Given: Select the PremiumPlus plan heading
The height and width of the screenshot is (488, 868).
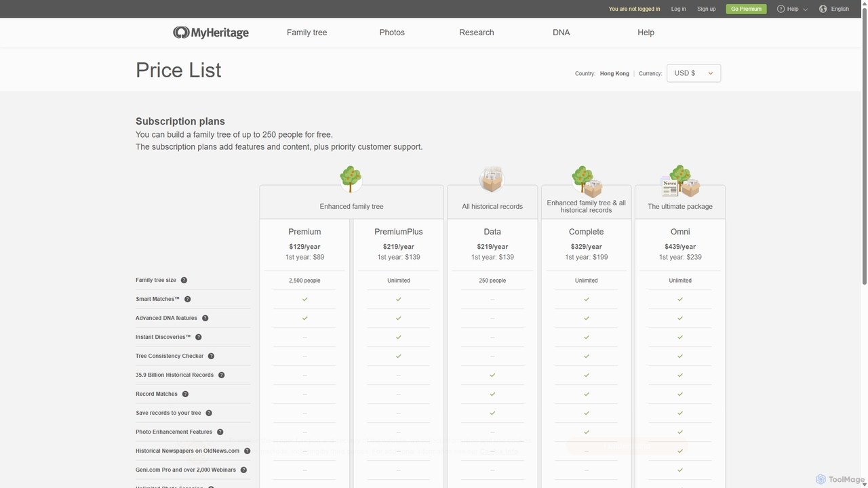Looking at the screenshot, I should [x=399, y=232].
